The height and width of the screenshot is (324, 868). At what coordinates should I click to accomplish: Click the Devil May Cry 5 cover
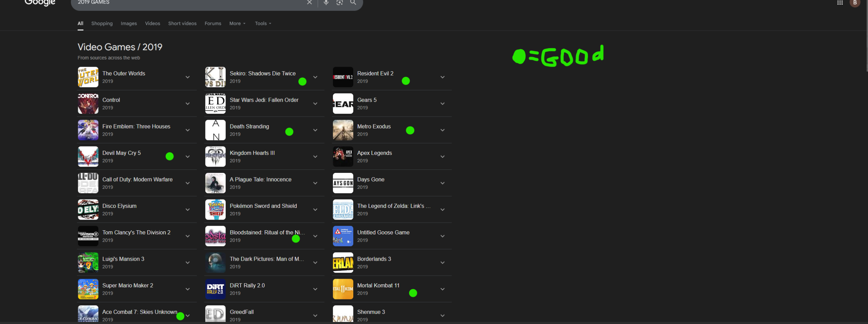[x=88, y=157]
